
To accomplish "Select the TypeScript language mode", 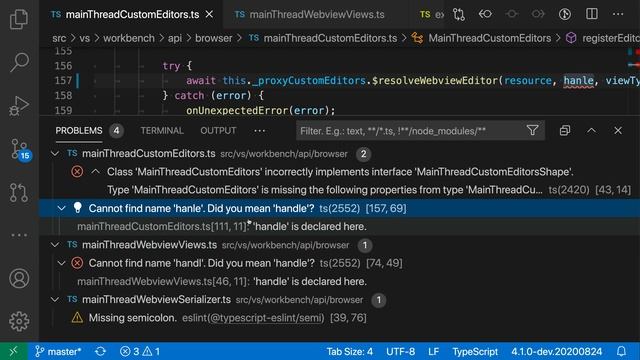I will click(475, 351).
